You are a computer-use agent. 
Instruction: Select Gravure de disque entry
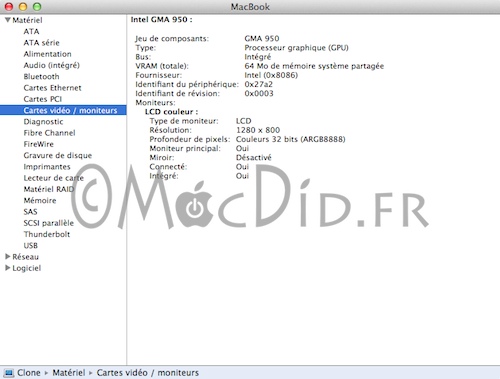coord(58,155)
